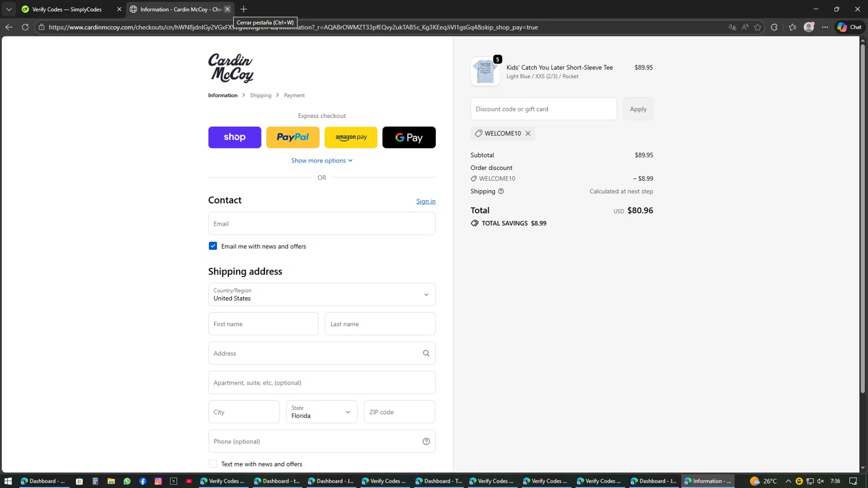Click the browser address bar URL
The height and width of the screenshot is (488, 868).
[x=293, y=27]
